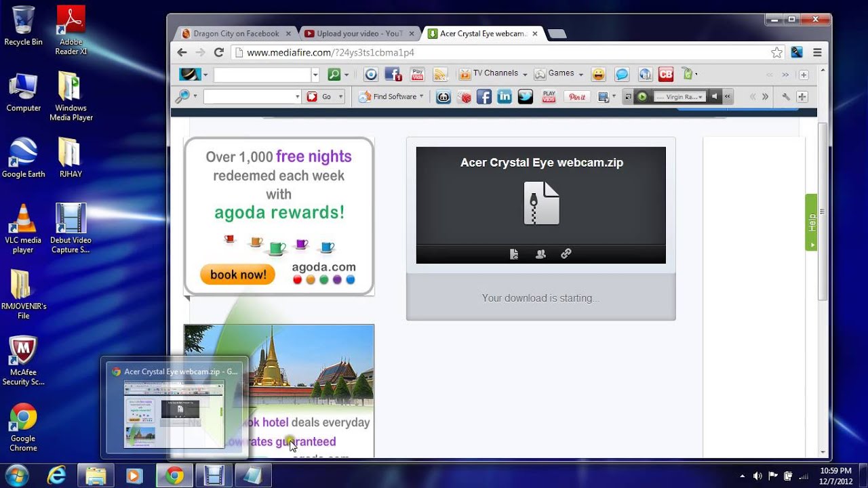Open the hat logo toolbar dropdown
868x488 pixels.
(x=205, y=75)
